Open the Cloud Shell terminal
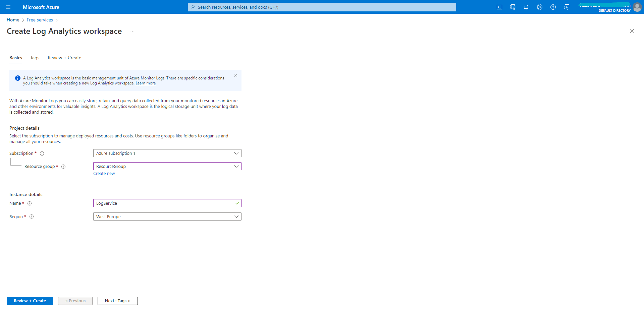This screenshot has height=311, width=644. 499,7
